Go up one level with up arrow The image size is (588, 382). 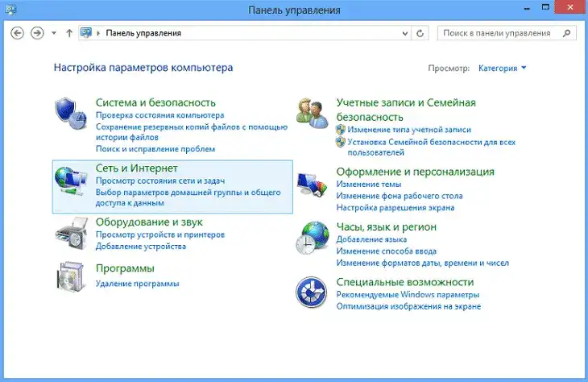(x=69, y=33)
